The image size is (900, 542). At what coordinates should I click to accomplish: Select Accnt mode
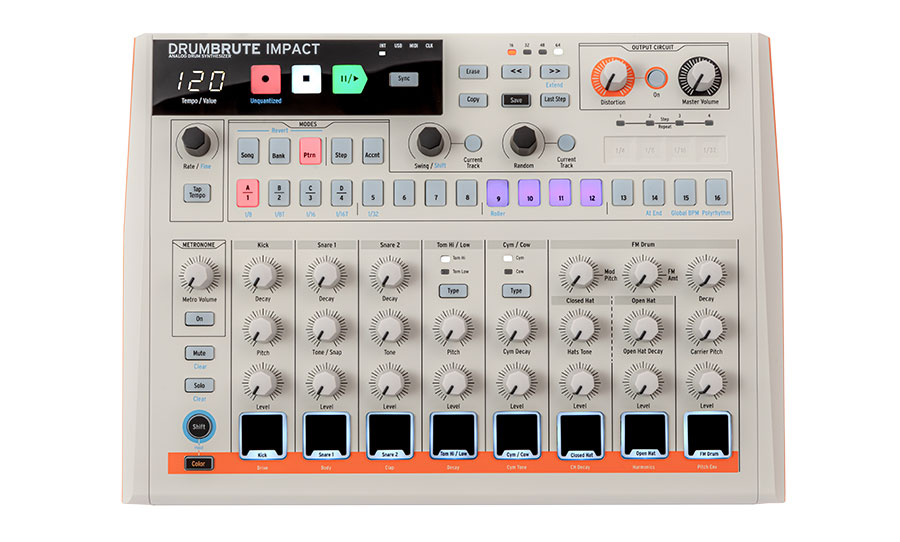coord(373,152)
